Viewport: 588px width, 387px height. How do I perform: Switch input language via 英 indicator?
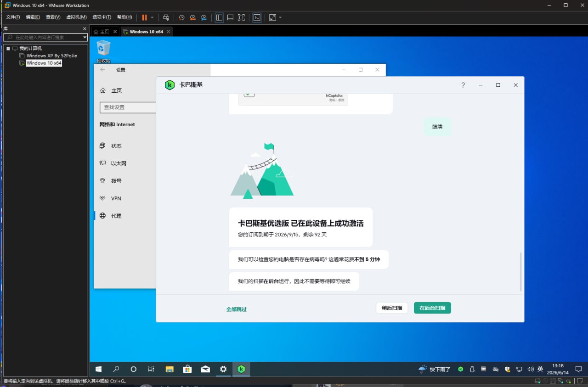(x=540, y=369)
